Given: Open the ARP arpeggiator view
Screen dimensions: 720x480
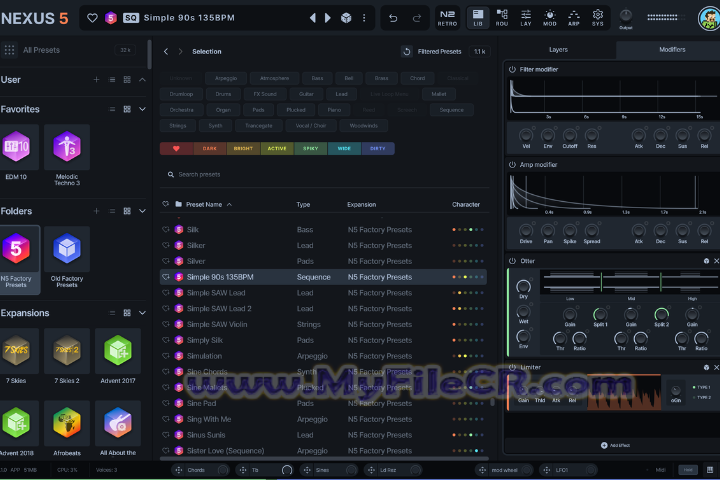Looking at the screenshot, I should point(574,18).
